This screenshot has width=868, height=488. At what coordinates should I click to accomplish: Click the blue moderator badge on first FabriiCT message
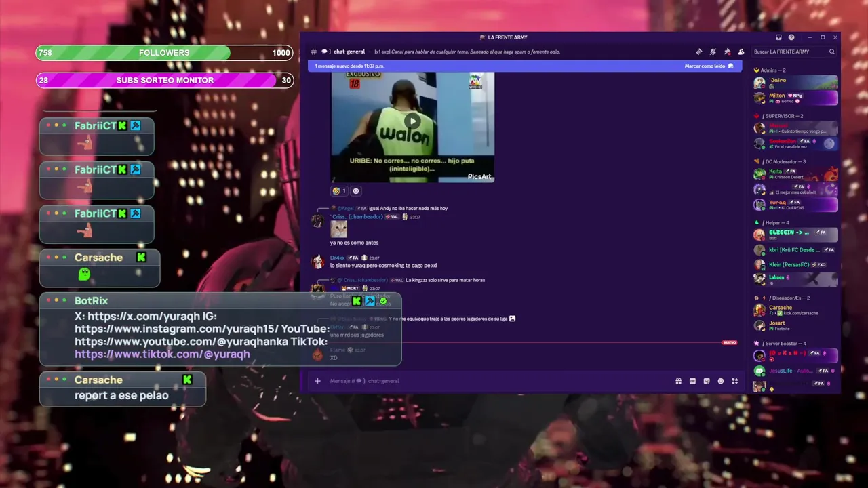tap(136, 126)
